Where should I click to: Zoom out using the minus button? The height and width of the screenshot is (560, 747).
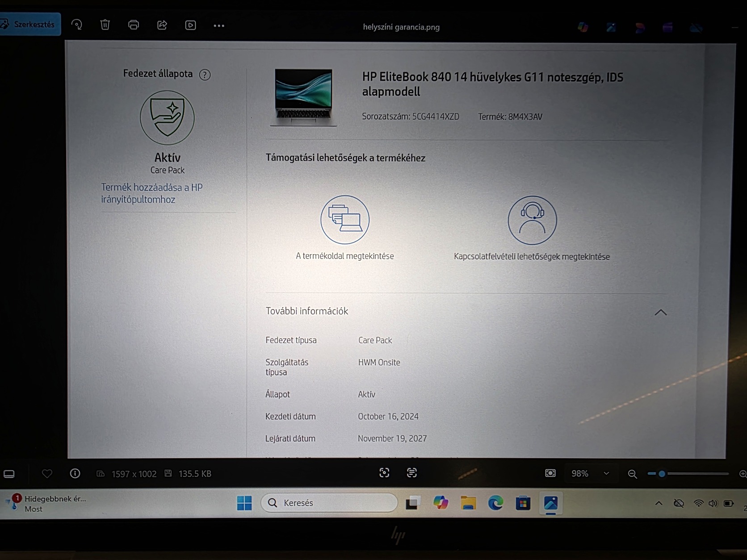632,474
